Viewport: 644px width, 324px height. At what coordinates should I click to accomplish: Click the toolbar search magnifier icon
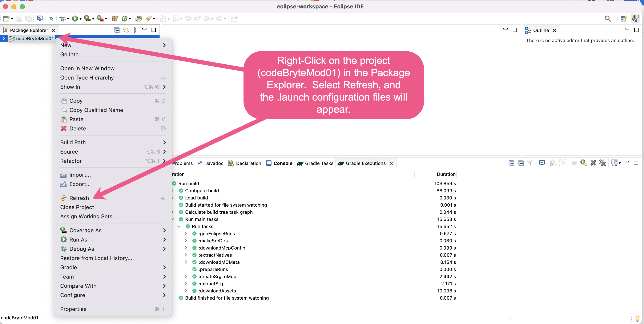(608, 19)
